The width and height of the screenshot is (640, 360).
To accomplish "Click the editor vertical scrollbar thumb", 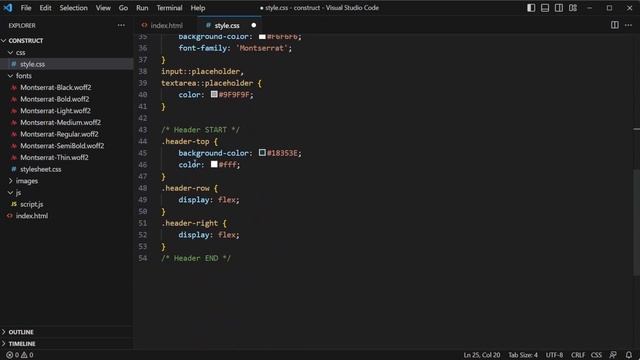I will point(636,222).
